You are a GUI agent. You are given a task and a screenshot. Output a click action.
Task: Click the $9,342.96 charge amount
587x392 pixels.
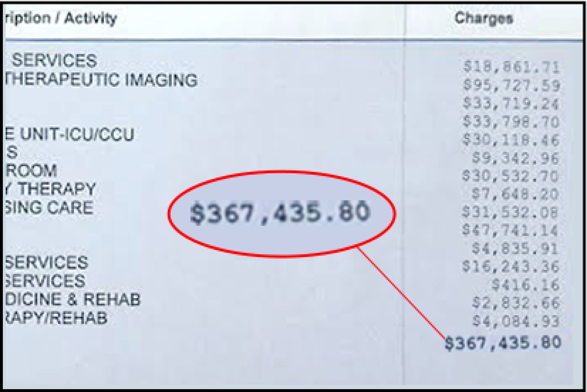tap(516, 158)
